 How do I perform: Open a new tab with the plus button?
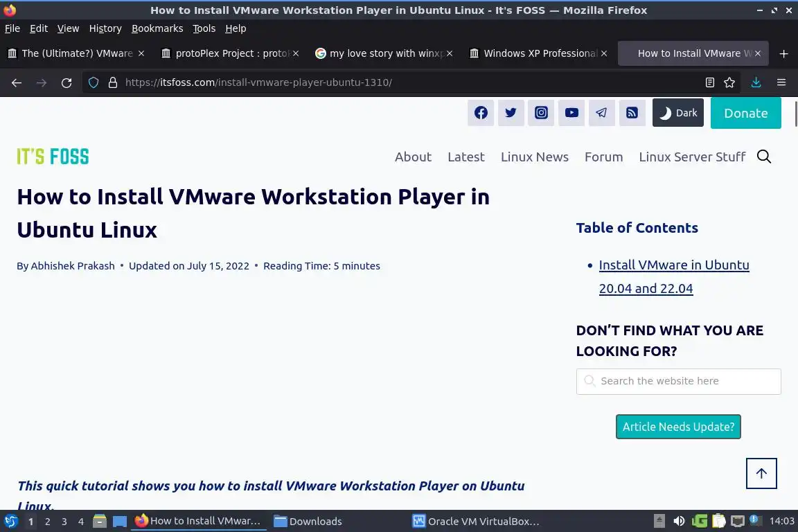tap(783, 53)
